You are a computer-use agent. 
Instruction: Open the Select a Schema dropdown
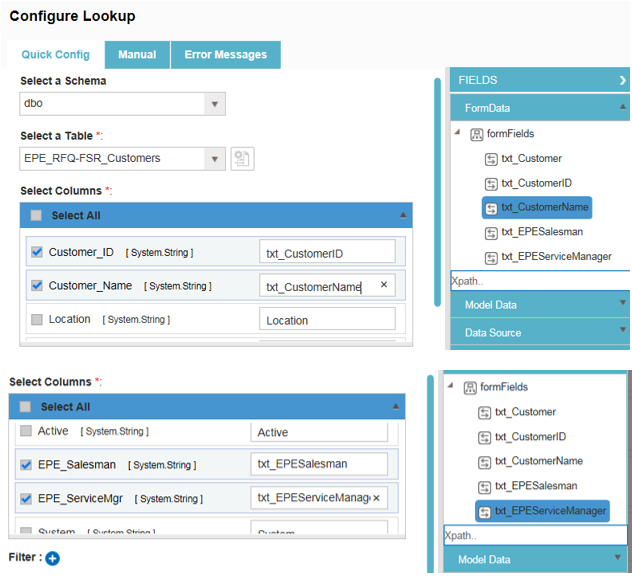[215, 104]
